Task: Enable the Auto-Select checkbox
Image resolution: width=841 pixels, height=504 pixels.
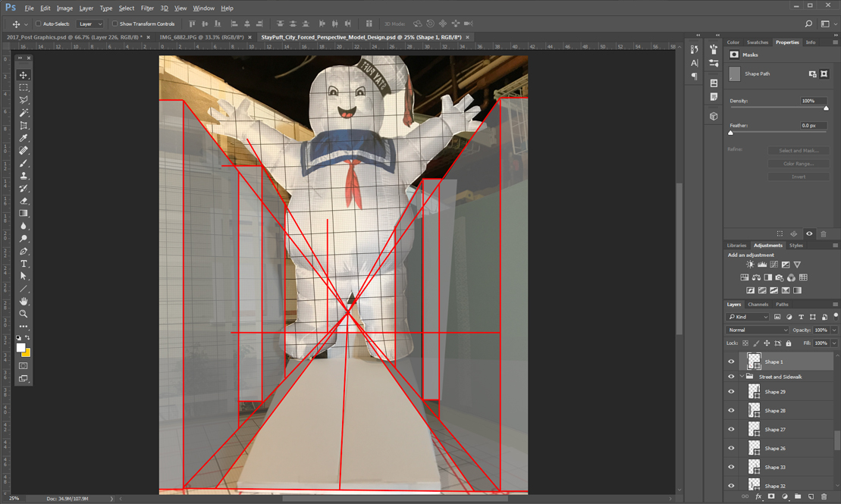Action: 38,23
